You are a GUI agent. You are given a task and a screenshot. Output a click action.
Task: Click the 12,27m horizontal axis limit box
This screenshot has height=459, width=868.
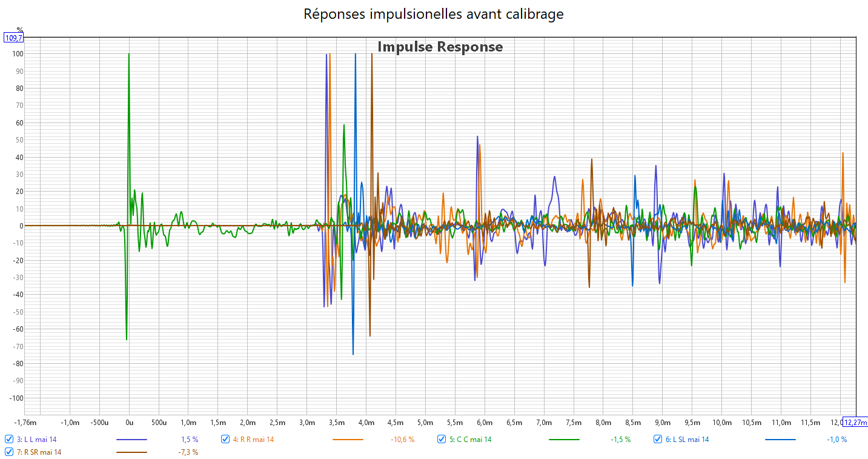tap(855, 423)
